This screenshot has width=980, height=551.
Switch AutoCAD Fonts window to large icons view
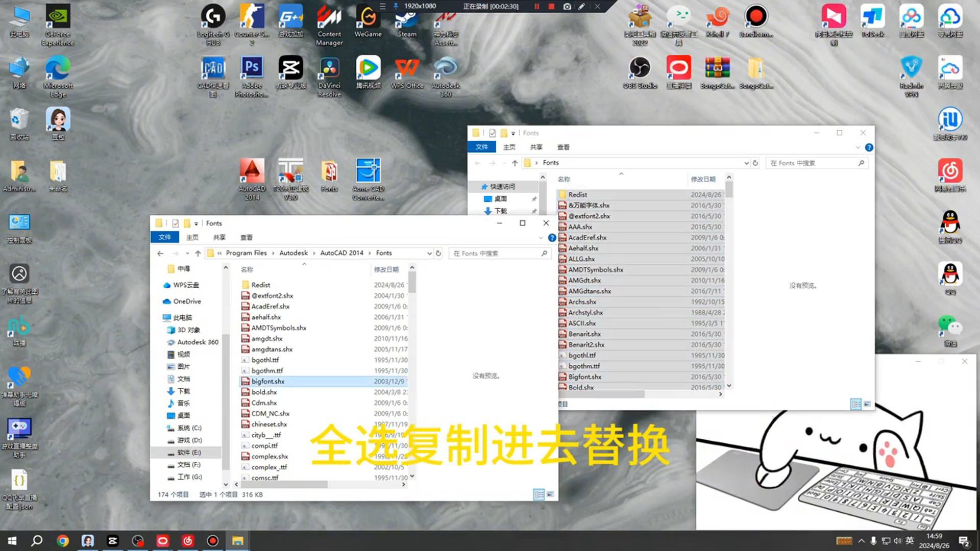tap(550, 494)
